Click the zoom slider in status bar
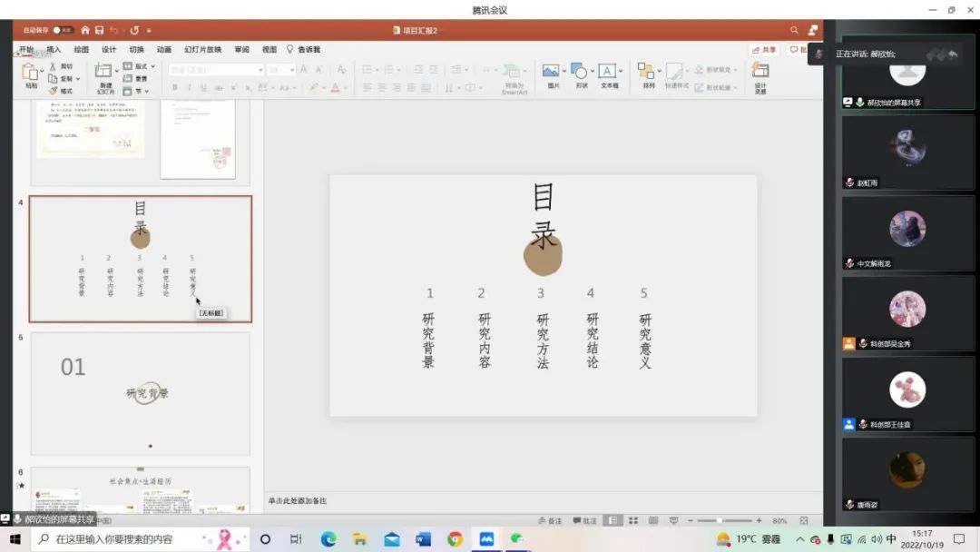Viewport: 980px width, 552px height. [720, 521]
